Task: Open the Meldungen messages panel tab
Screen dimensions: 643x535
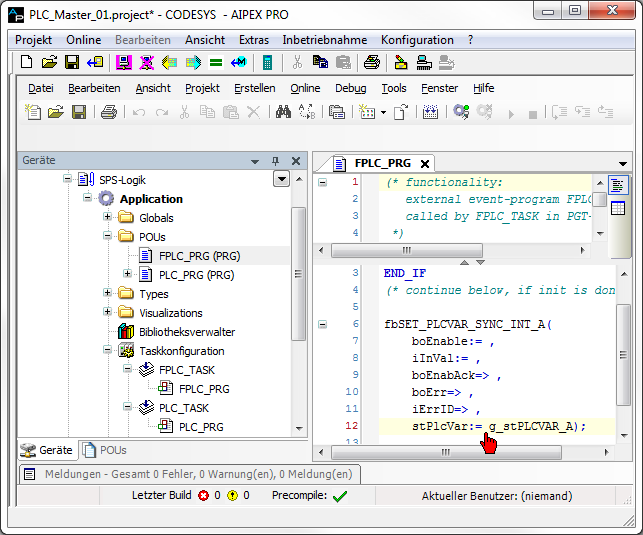Action: click(190, 474)
